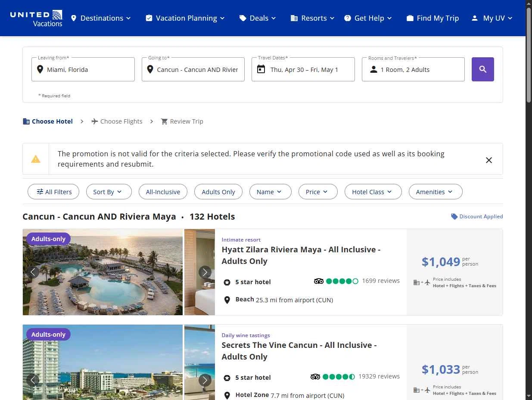532x400 pixels.
Task: Click the Hyatt Zilara pool photo
Action: coord(103,272)
